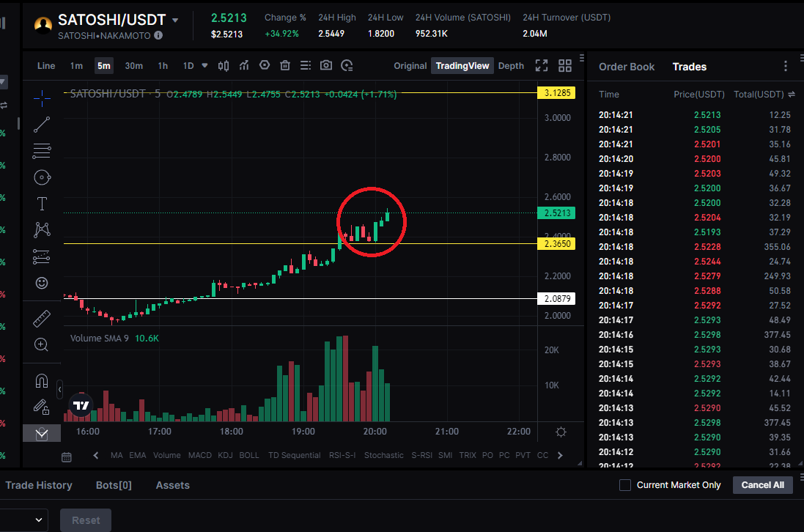Click the Reset button
This screenshot has width=804, height=532.
pyautogui.click(x=86, y=520)
